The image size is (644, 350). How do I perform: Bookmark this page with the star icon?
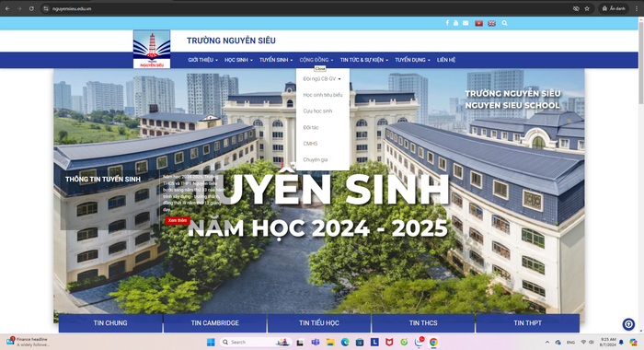[x=587, y=8]
